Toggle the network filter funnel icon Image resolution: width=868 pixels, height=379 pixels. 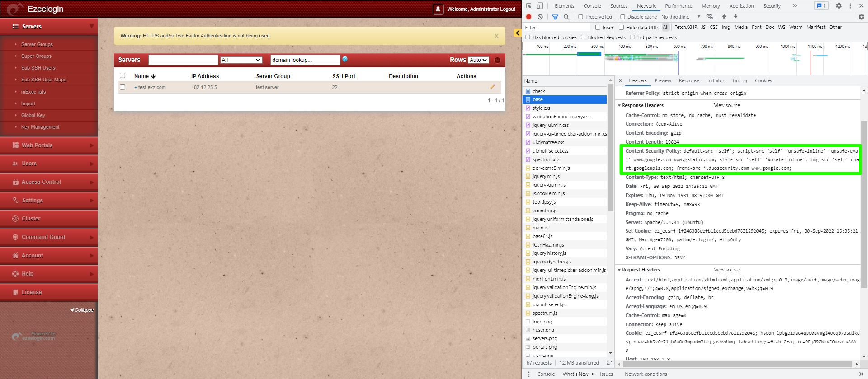click(x=555, y=17)
